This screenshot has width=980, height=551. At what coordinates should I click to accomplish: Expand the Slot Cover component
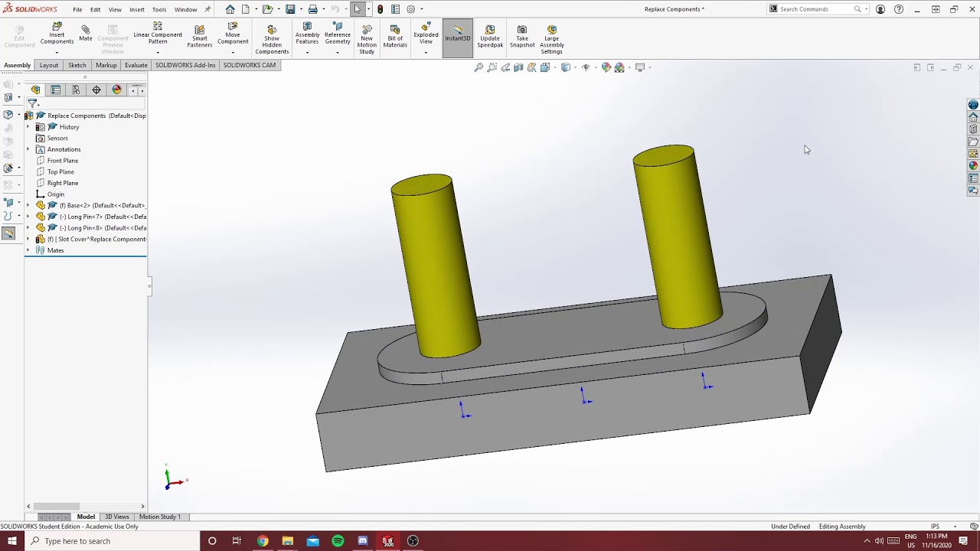coord(28,239)
